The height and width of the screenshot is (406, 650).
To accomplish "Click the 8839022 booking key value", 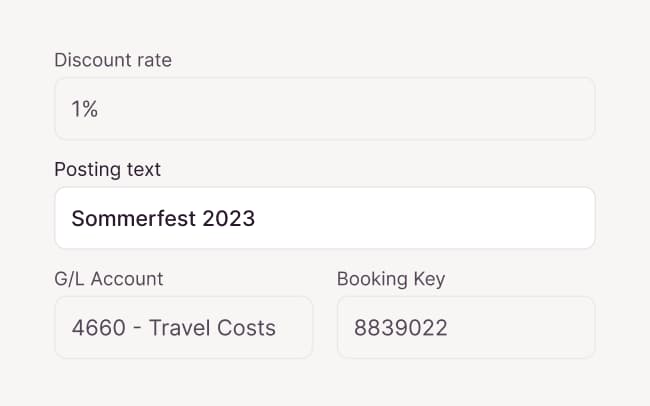I will coord(401,327).
